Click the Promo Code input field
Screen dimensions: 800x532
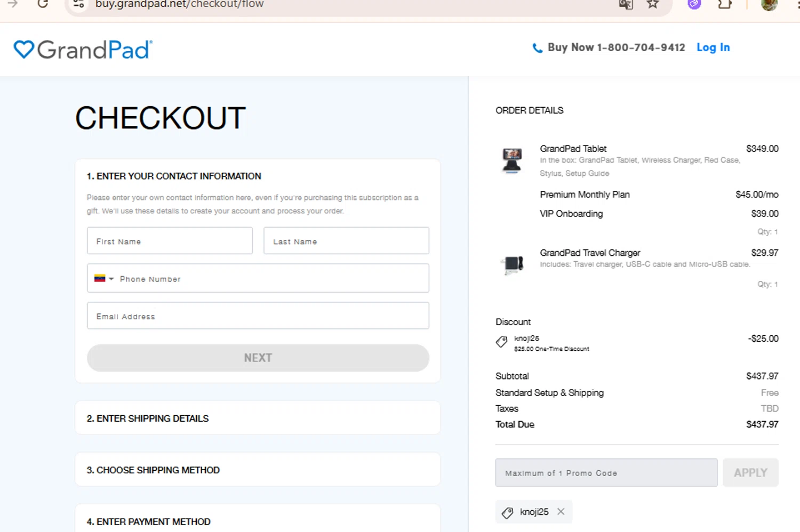coord(606,473)
